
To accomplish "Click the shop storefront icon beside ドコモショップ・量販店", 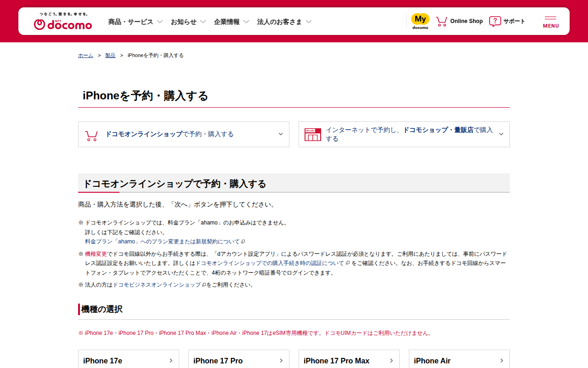I will [313, 135].
